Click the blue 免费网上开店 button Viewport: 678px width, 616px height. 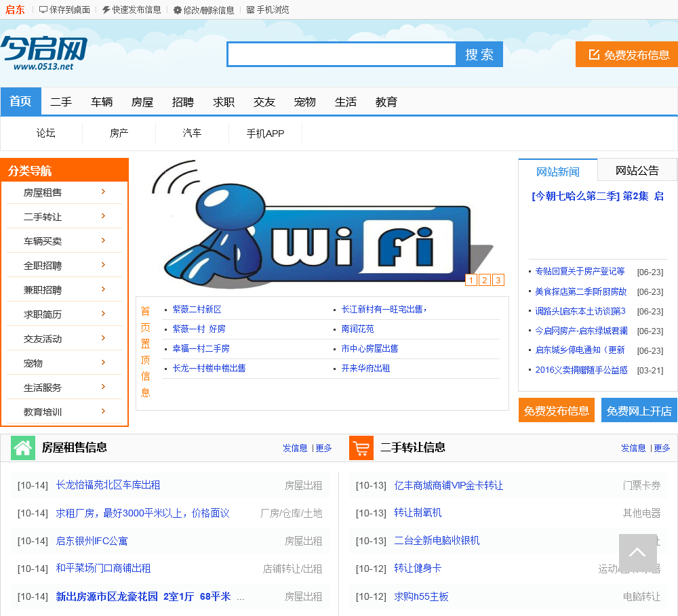tap(639, 410)
